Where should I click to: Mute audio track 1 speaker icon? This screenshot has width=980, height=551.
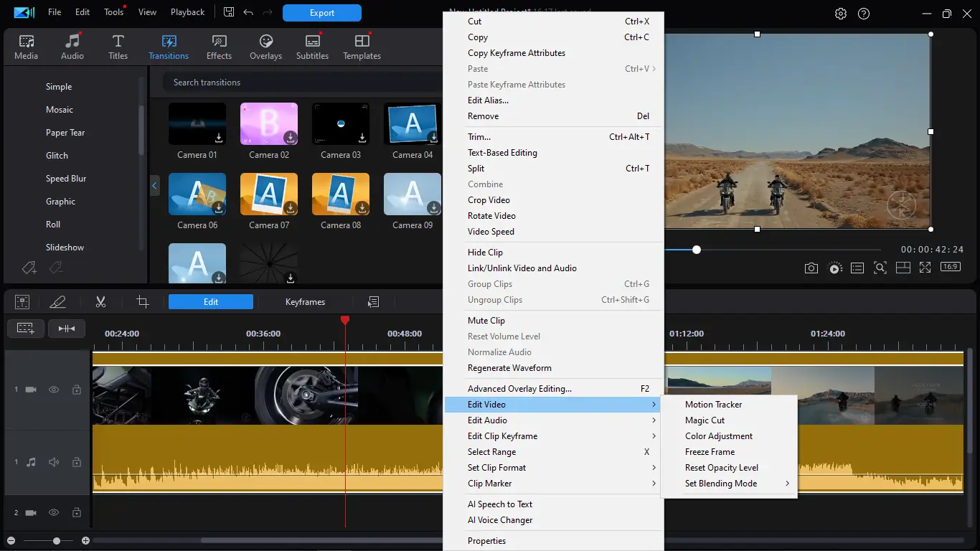(54, 462)
